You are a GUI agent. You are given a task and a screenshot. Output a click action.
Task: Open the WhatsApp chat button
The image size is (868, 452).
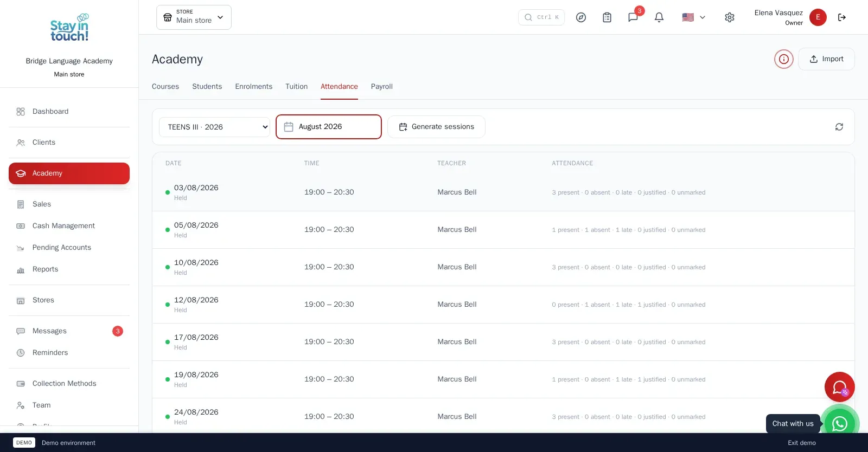click(x=840, y=423)
